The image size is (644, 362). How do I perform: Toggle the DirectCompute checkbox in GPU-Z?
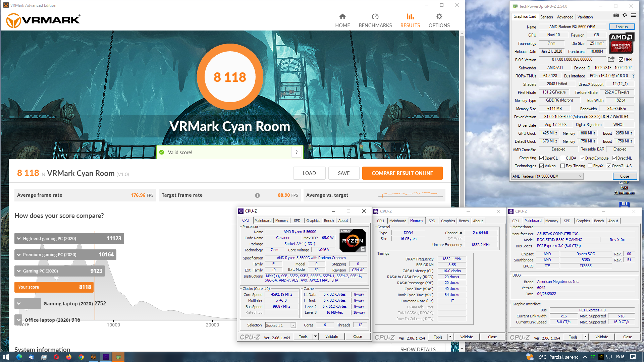(582, 158)
